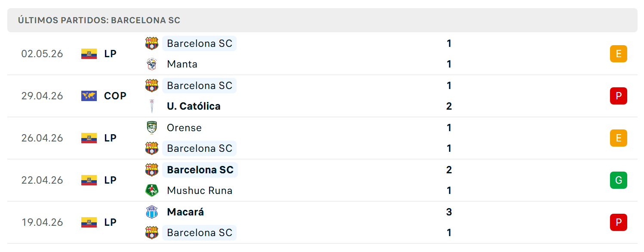This screenshot has height=252, width=644.
Task: Click the red P badge for U. Católica match
Action: (x=618, y=96)
